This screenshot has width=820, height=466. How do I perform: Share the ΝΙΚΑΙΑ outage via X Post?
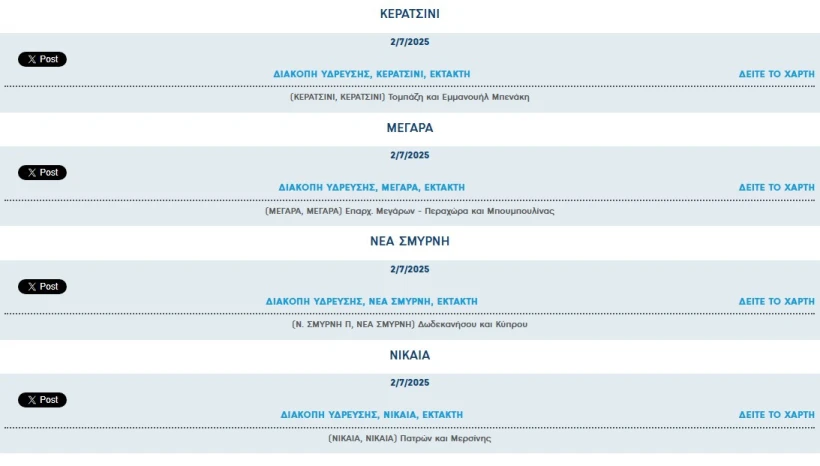coord(42,400)
